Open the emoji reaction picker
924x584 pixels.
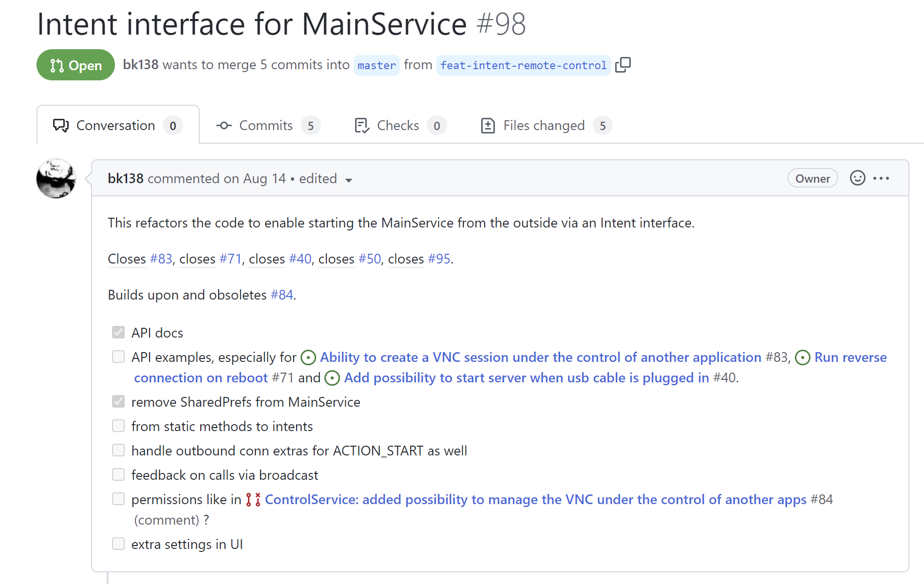coord(857,178)
